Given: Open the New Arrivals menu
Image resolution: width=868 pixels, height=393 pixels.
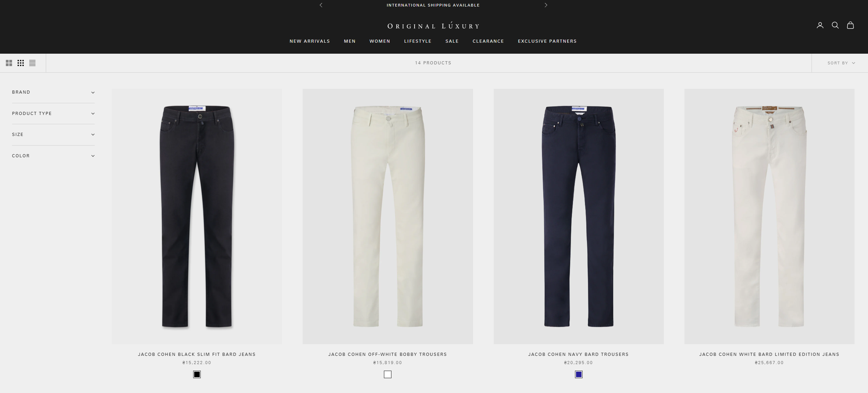Looking at the screenshot, I should 310,41.
